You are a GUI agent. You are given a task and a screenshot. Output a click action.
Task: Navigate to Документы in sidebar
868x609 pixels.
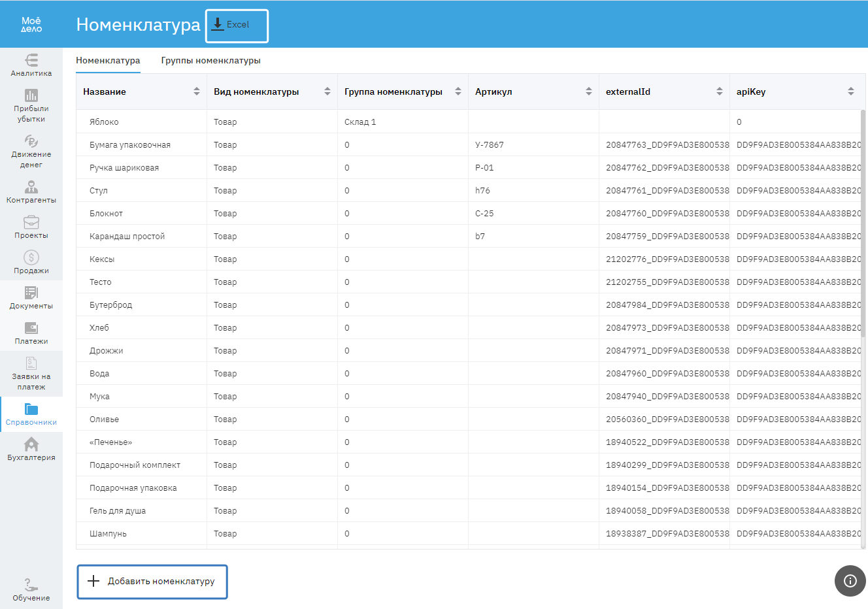tap(31, 297)
